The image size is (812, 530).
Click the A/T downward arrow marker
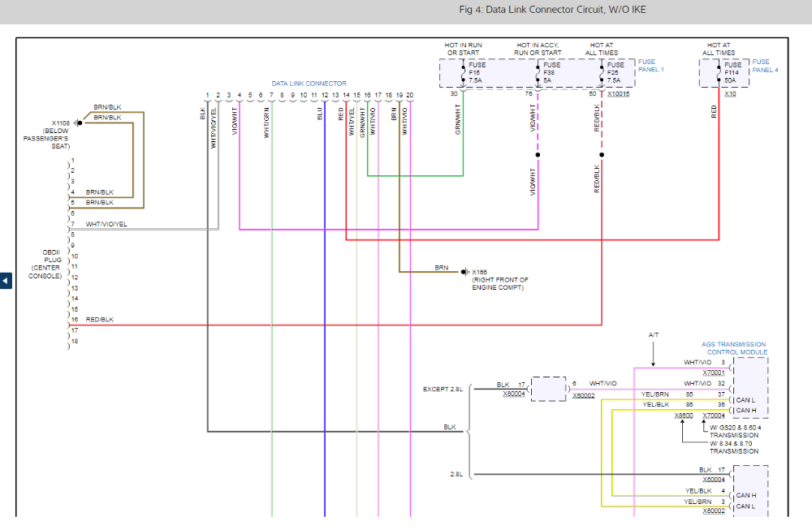654,355
